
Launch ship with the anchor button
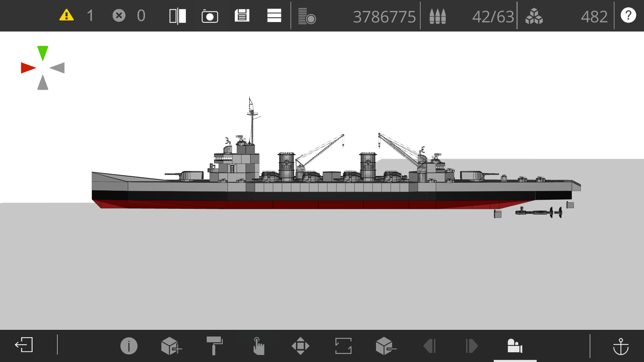pos(621,346)
